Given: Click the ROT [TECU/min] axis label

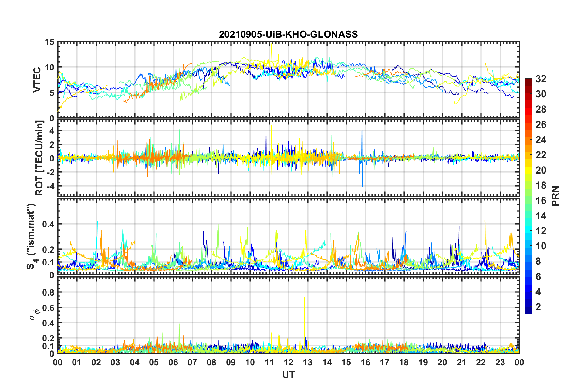Looking at the screenshot, I should pos(39,158).
